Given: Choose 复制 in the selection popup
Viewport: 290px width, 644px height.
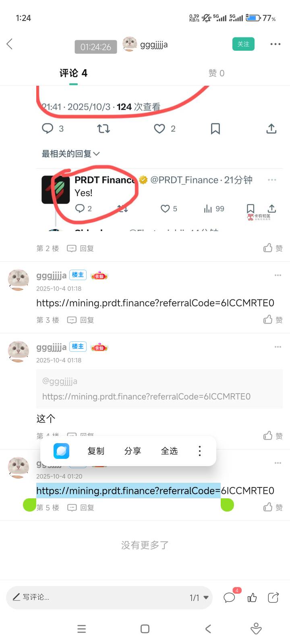Looking at the screenshot, I should (96, 451).
